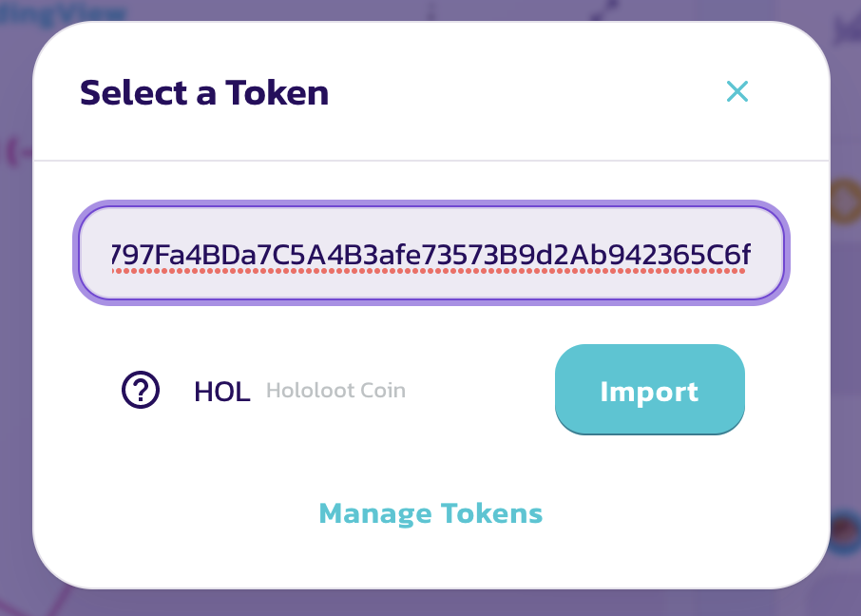The height and width of the screenshot is (616, 861).
Task: Click the red dotted spellcheck underline
Action: [x=428, y=270]
